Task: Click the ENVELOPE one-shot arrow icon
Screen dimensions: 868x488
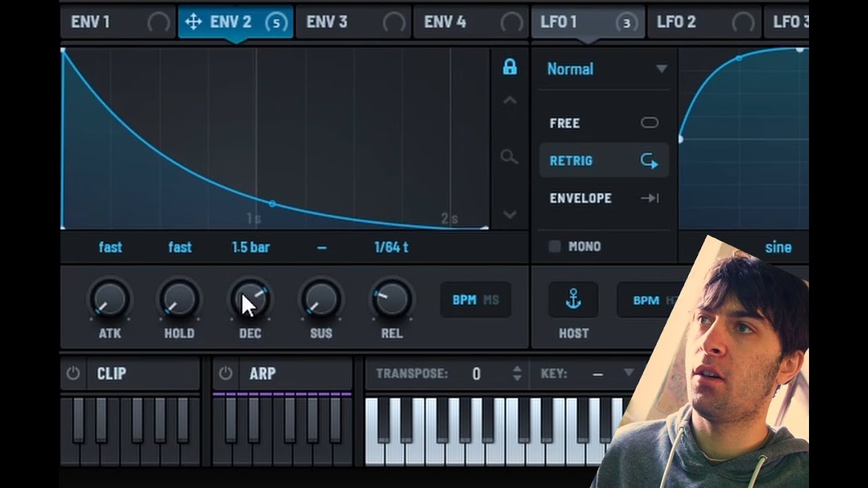Action: pos(650,198)
